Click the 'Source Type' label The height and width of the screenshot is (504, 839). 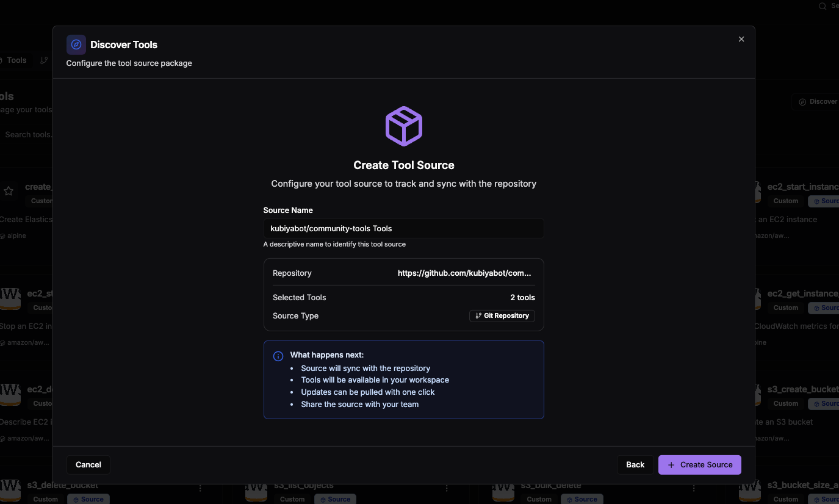click(x=295, y=316)
